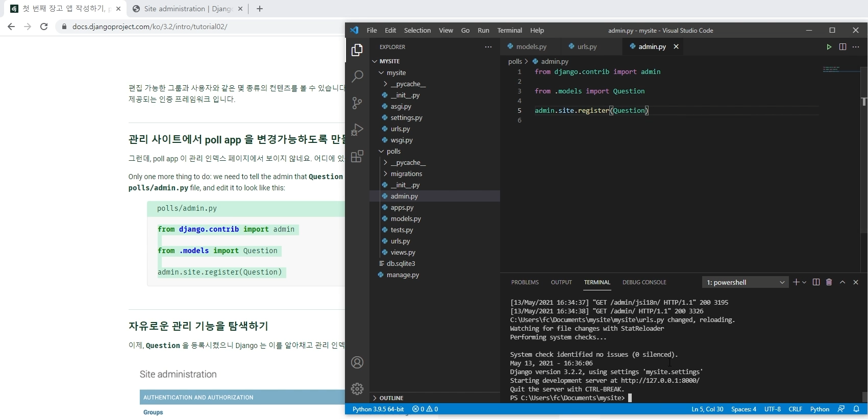
Task: Click browser forward arrow
Action: [28, 27]
